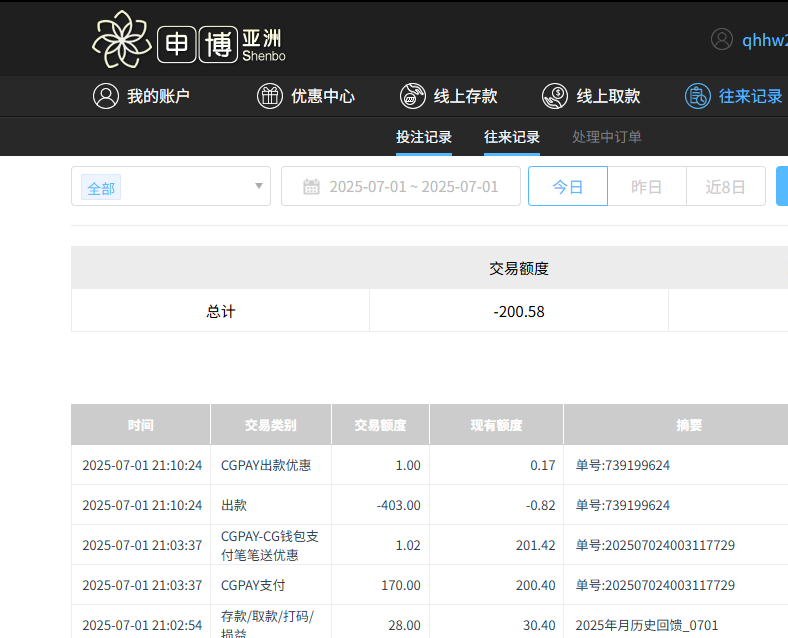Click the calendar icon in date field

click(x=311, y=187)
